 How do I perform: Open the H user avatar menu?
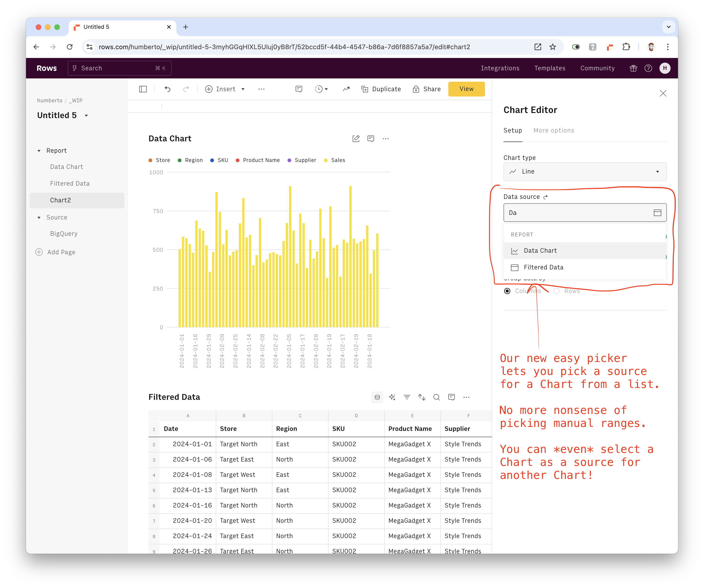pyautogui.click(x=665, y=68)
